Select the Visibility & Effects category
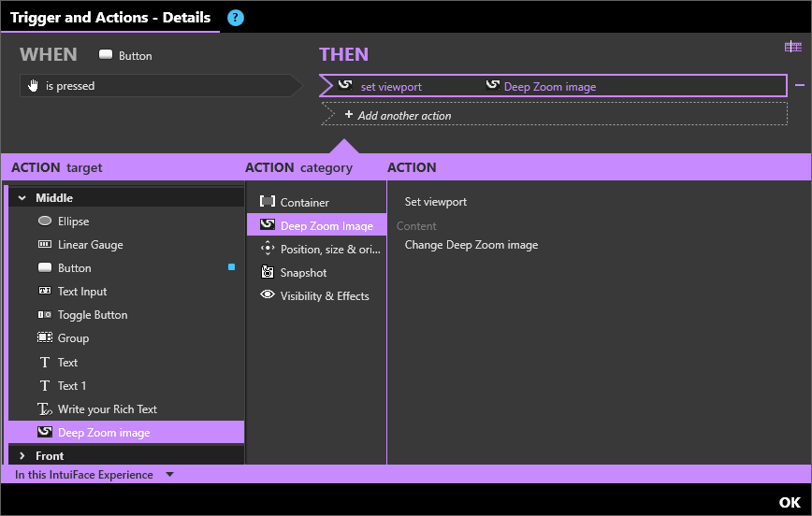Image resolution: width=812 pixels, height=516 pixels. [x=316, y=295]
